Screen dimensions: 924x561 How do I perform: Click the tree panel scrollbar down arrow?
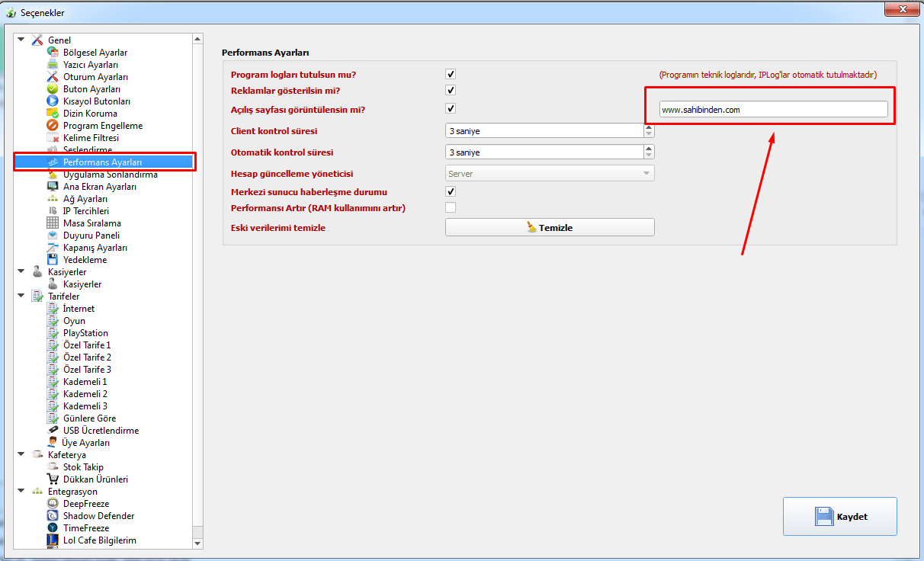click(198, 543)
